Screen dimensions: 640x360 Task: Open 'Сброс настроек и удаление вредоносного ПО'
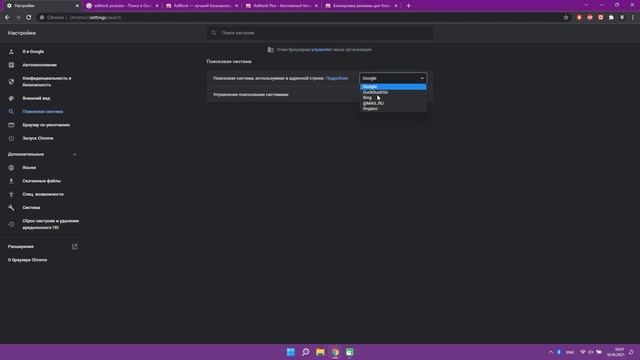[x=51, y=224]
